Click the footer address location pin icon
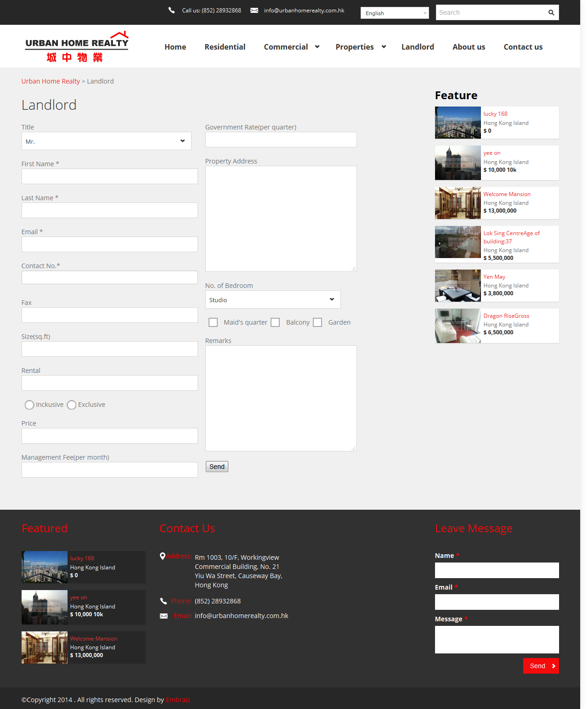 [162, 556]
